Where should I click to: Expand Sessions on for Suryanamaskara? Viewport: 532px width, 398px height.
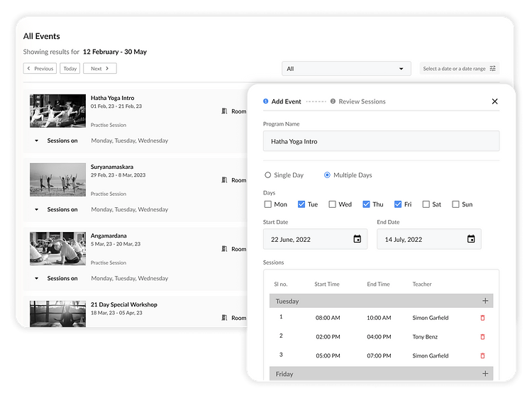(x=36, y=209)
